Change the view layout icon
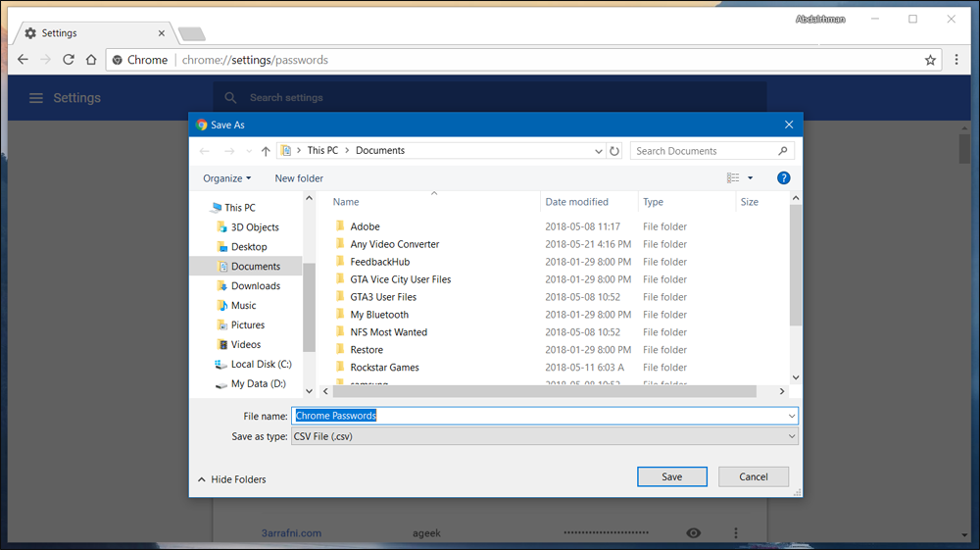Viewport: 980px width, 550px height. [733, 178]
